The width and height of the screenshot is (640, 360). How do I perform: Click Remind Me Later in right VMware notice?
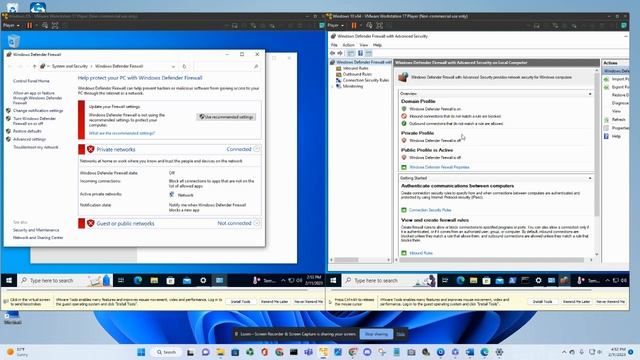click(576, 302)
